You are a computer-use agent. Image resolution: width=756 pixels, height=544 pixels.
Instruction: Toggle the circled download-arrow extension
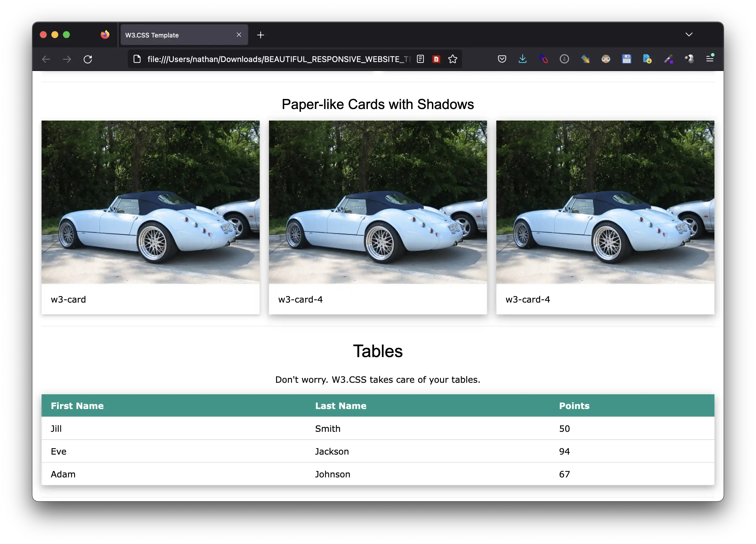click(x=564, y=59)
